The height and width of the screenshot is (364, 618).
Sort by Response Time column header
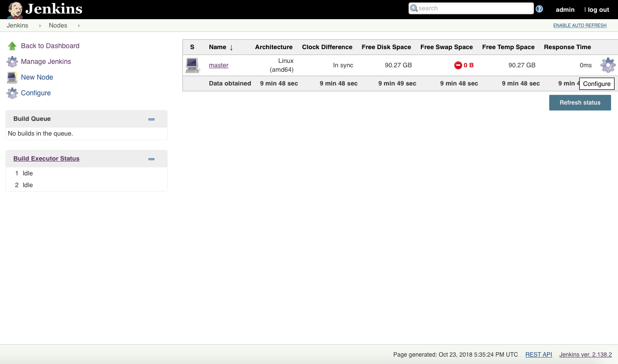[567, 47]
